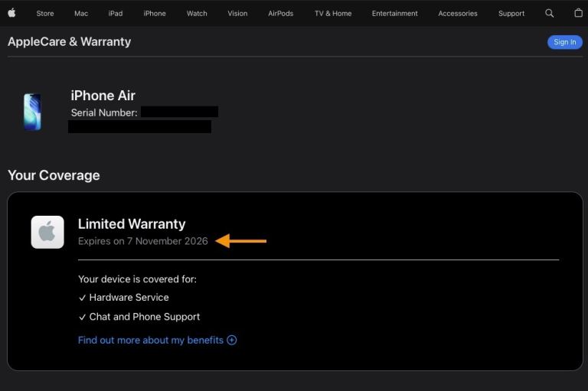Open the Watch menu item

pos(197,14)
